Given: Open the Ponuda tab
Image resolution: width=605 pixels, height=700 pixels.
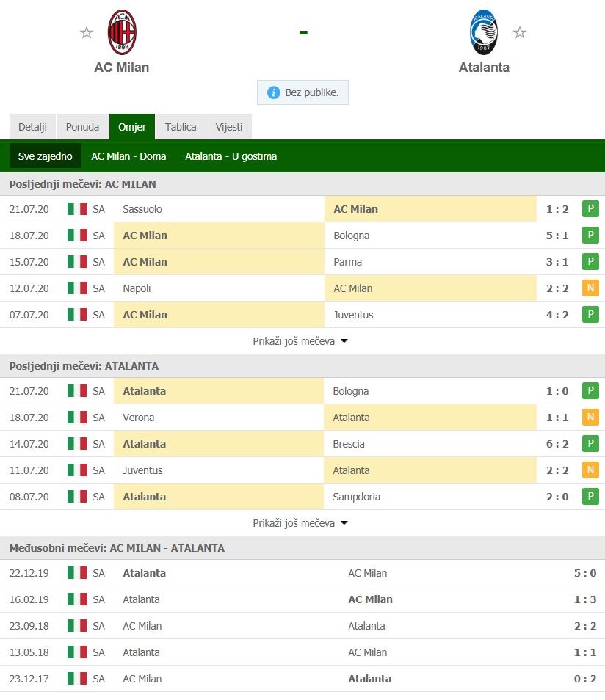Looking at the screenshot, I should 83,127.
